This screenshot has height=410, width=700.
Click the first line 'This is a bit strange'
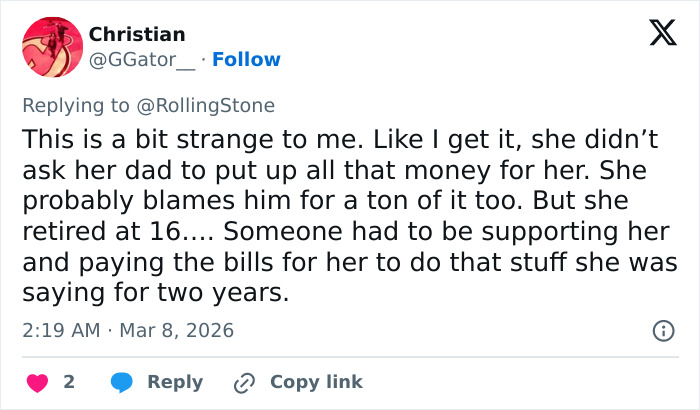pyautogui.click(x=120, y=139)
